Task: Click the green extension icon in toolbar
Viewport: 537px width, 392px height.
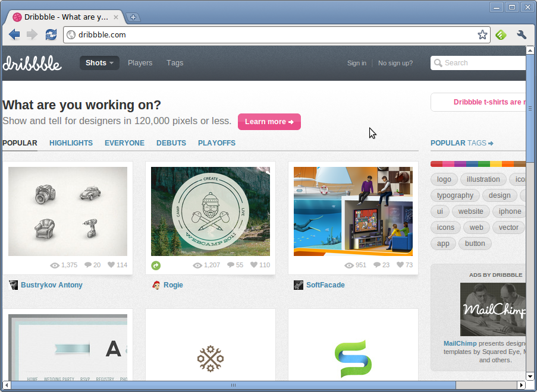Action: point(501,34)
